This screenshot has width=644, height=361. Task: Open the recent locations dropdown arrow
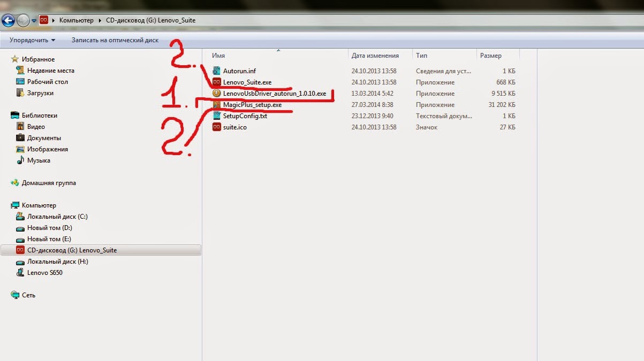34,20
